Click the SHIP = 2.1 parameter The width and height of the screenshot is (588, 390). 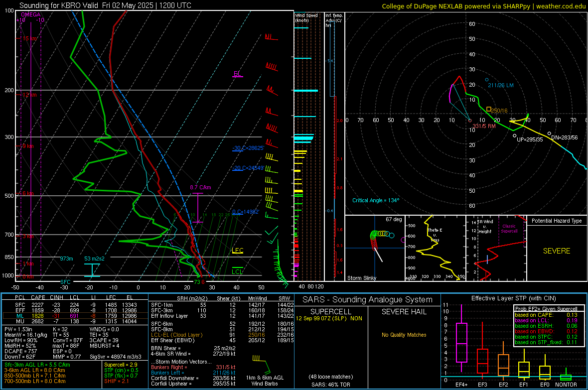[116, 382]
